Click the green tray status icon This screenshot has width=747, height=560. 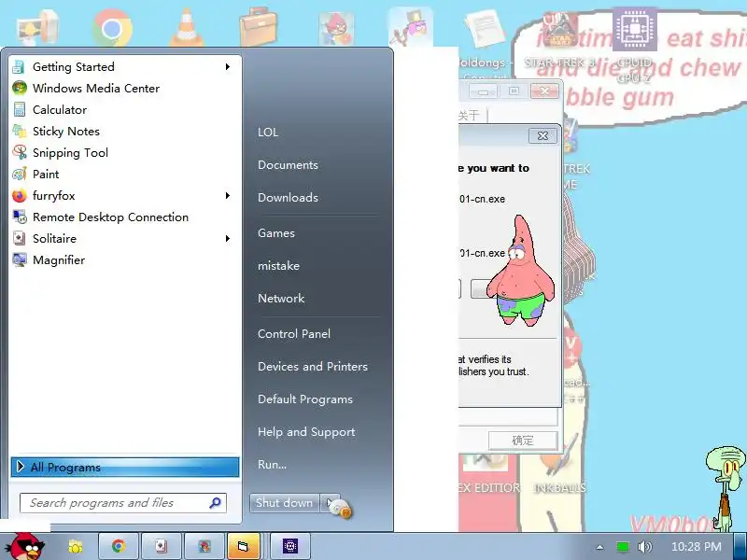click(x=622, y=547)
